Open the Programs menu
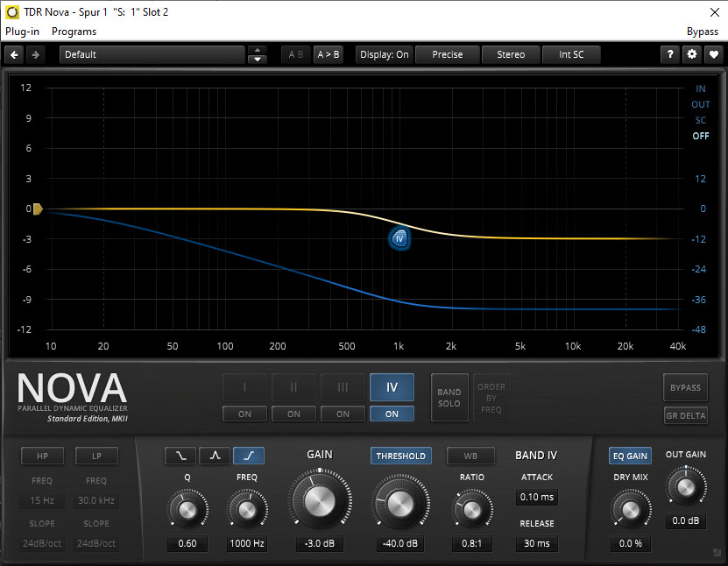The image size is (728, 566). click(74, 32)
